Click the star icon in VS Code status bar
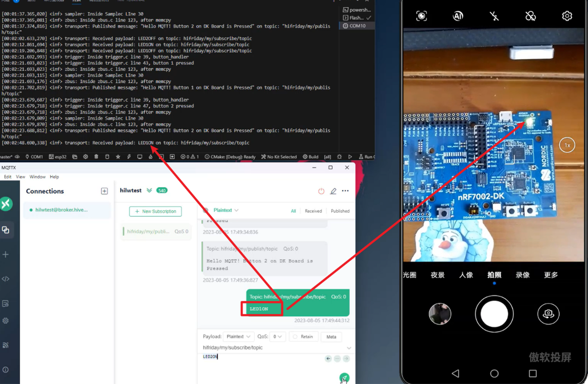Image resolution: width=588 pixels, height=384 pixels. [x=118, y=157]
